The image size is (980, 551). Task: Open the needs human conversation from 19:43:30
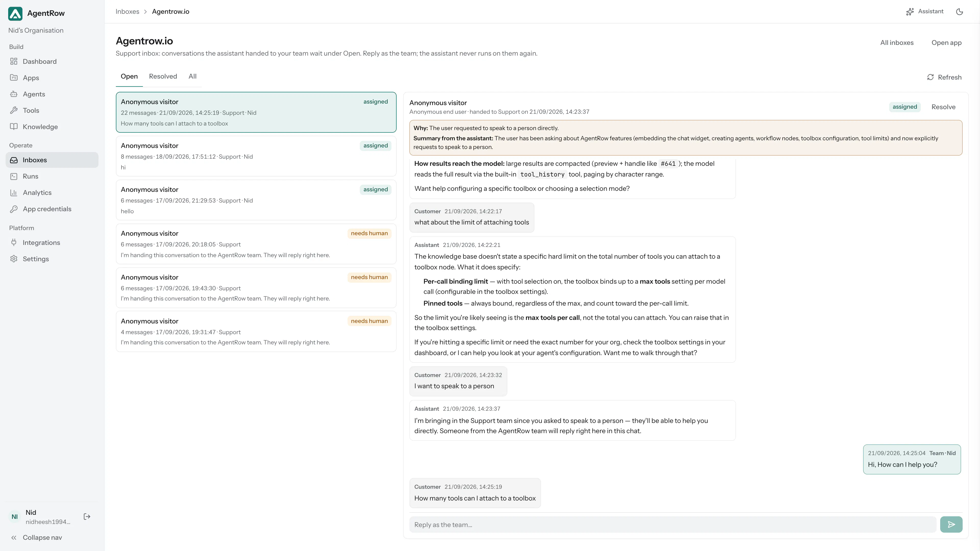tap(256, 288)
